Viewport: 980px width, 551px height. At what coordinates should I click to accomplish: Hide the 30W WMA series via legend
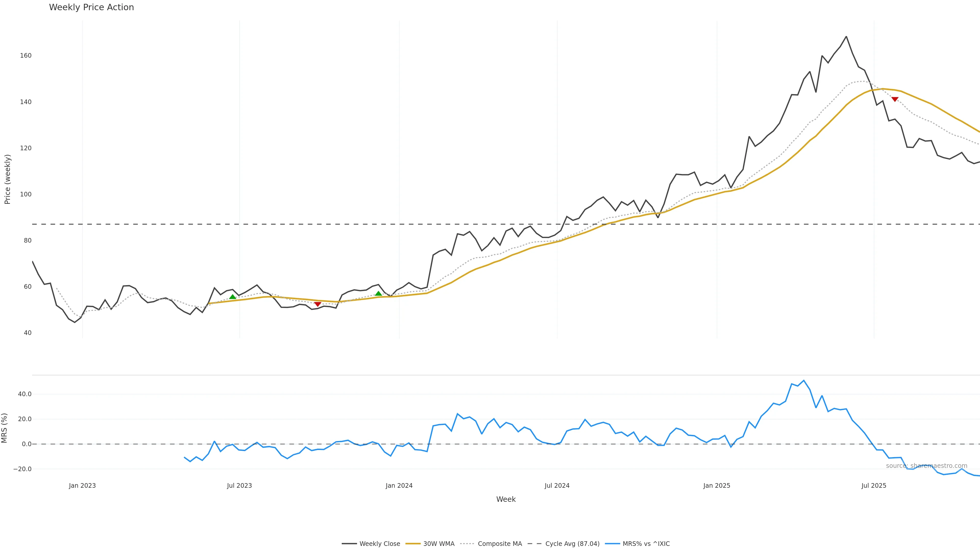click(430, 544)
